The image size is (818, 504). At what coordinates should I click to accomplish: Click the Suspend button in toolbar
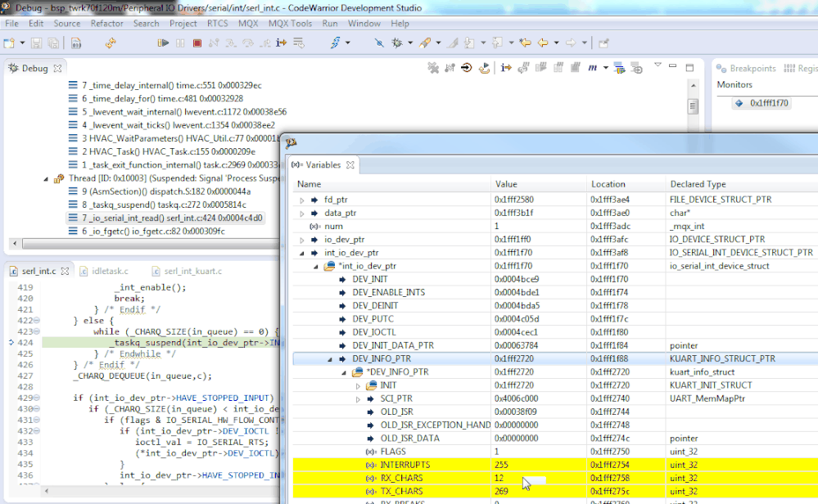[182, 43]
